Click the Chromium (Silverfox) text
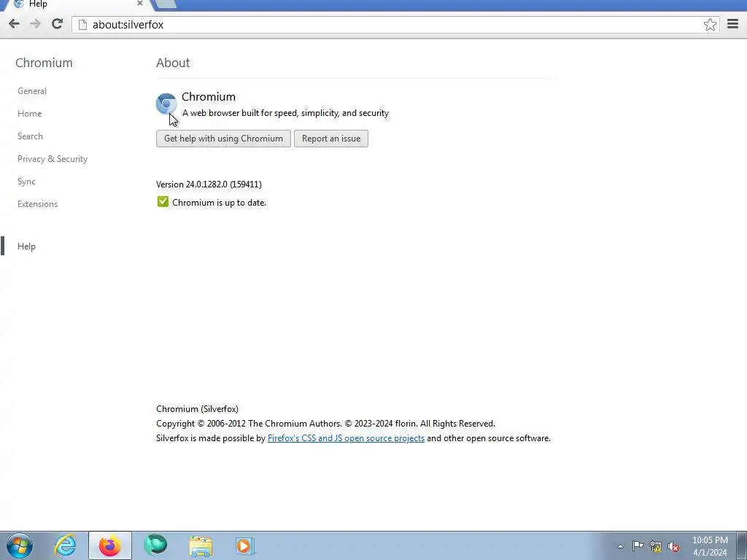This screenshot has height=560, width=747. [197, 409]
